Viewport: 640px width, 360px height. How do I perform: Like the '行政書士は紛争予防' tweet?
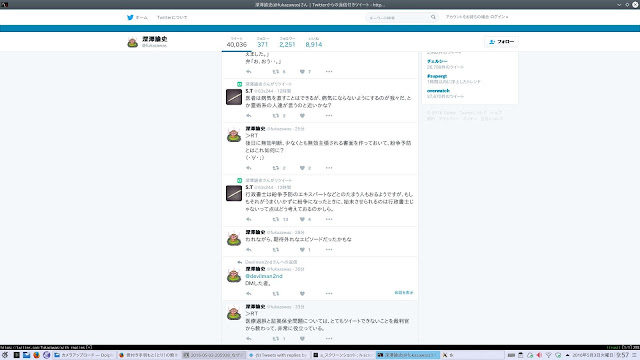pyautogui.click(x=302, y=219)
